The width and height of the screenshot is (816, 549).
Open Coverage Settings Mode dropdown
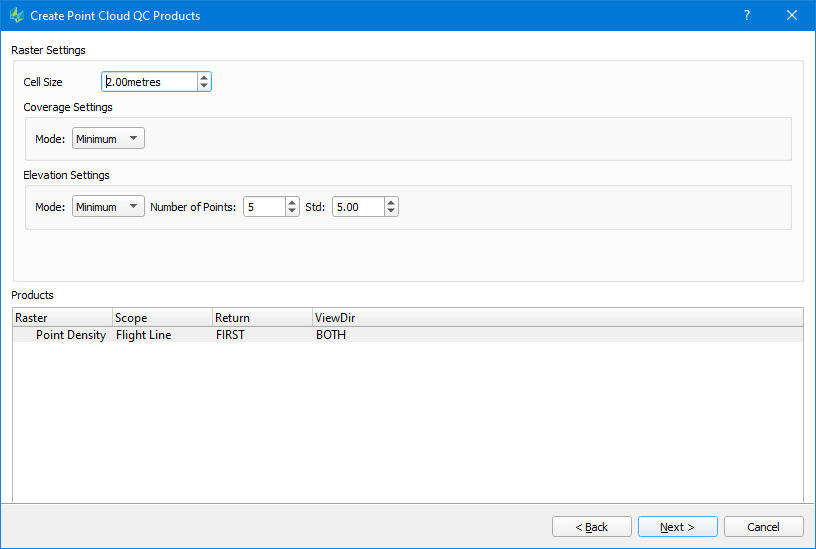pyautogui.click(x=108, y=139)
